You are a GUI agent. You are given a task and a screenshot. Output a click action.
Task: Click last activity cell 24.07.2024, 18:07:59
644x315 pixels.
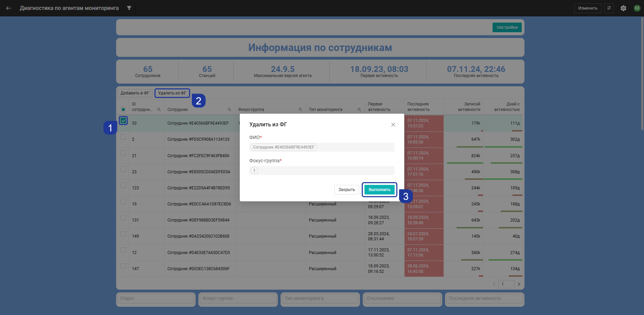424,237
